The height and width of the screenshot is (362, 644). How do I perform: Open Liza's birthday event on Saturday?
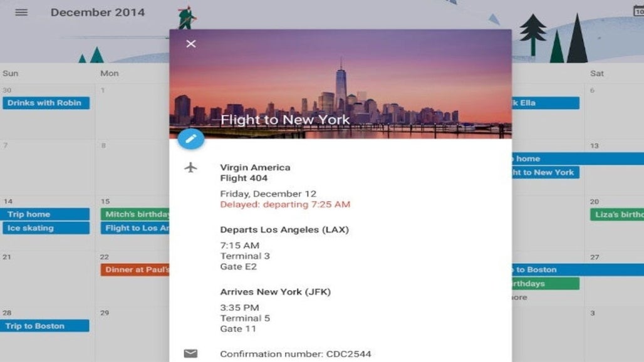(616, 214)
